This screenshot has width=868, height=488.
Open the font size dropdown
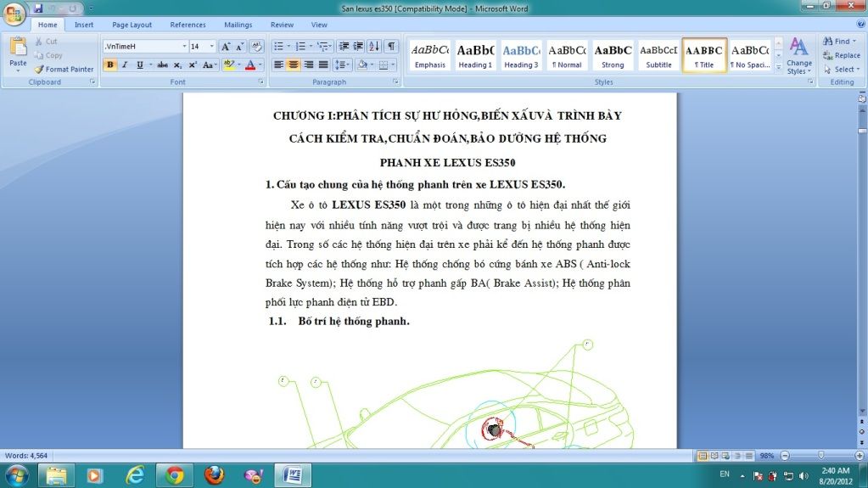(212, 47)
